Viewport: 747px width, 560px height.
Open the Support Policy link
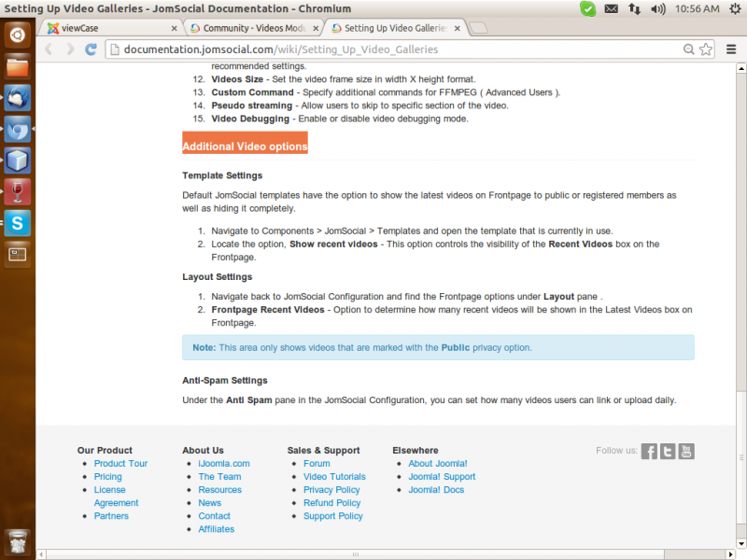pyautogui.click(x=333, y=516)
